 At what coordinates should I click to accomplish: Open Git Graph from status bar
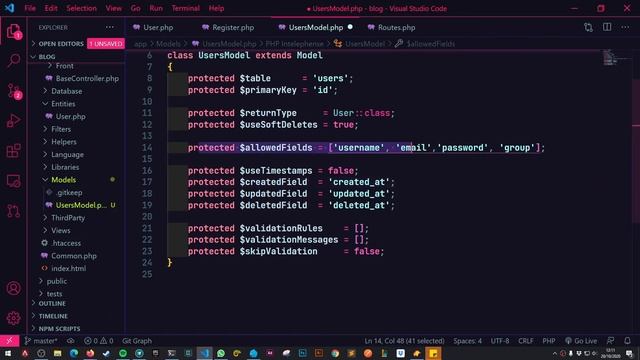[137, 341]
